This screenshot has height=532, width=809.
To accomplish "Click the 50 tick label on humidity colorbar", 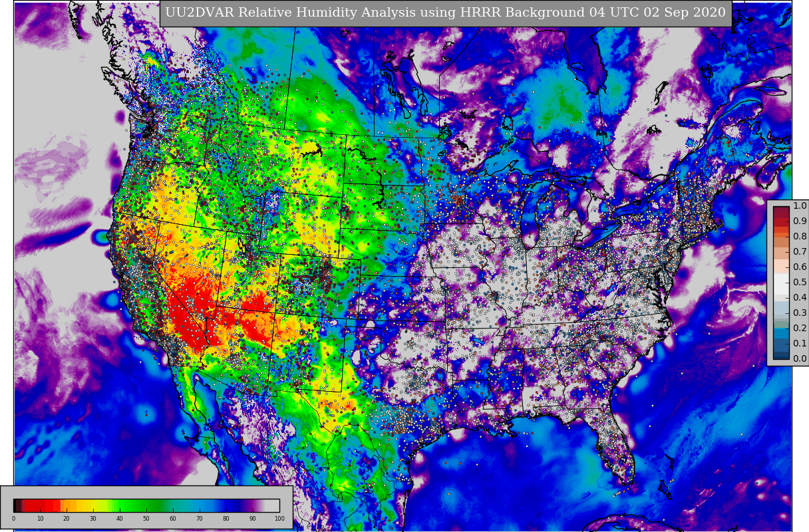I will (146, 519).
